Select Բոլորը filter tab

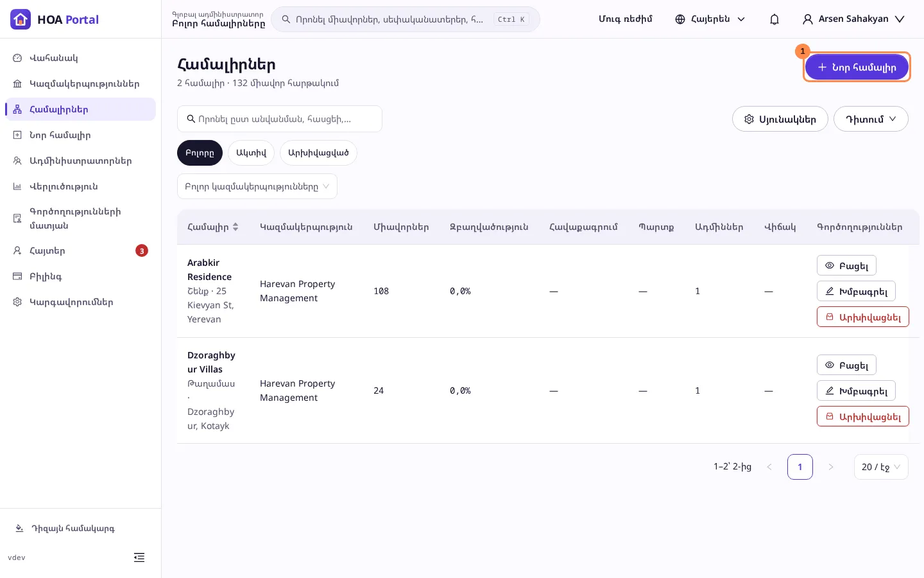click(x=200, y=153)
